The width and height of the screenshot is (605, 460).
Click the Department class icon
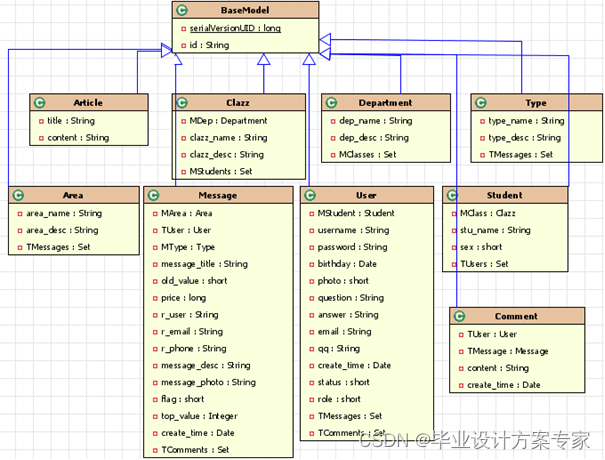331,103
